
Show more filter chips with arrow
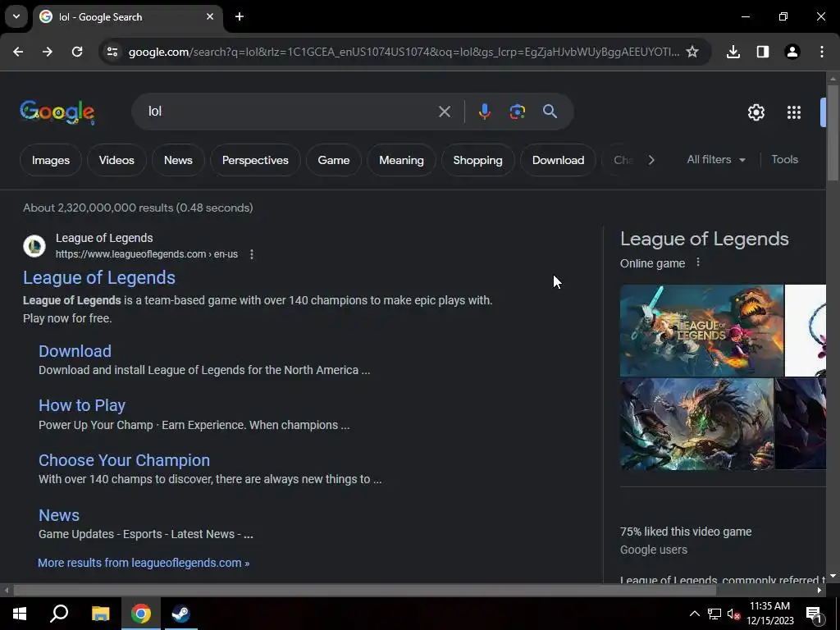click(x=651, y=160)
